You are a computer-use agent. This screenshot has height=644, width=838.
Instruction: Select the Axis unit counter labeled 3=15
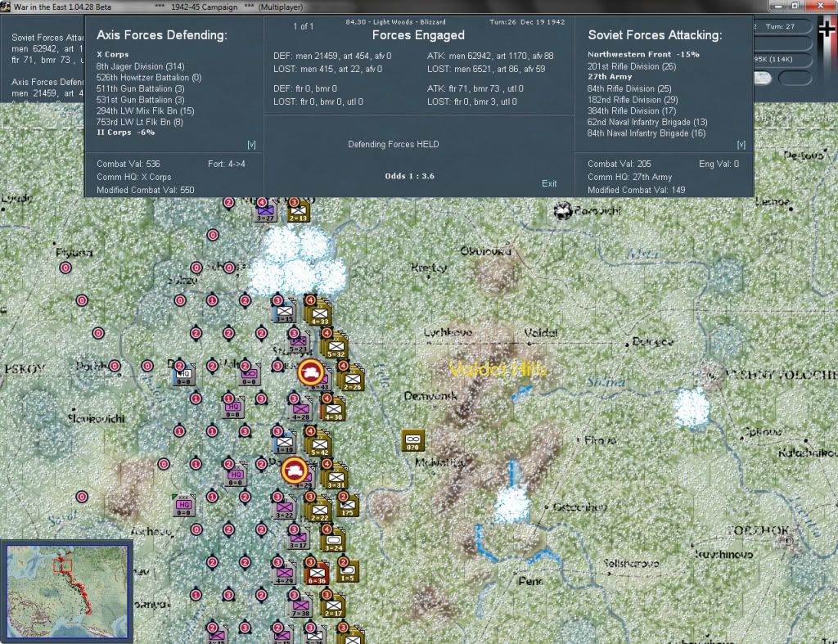(x=284, y=312)
